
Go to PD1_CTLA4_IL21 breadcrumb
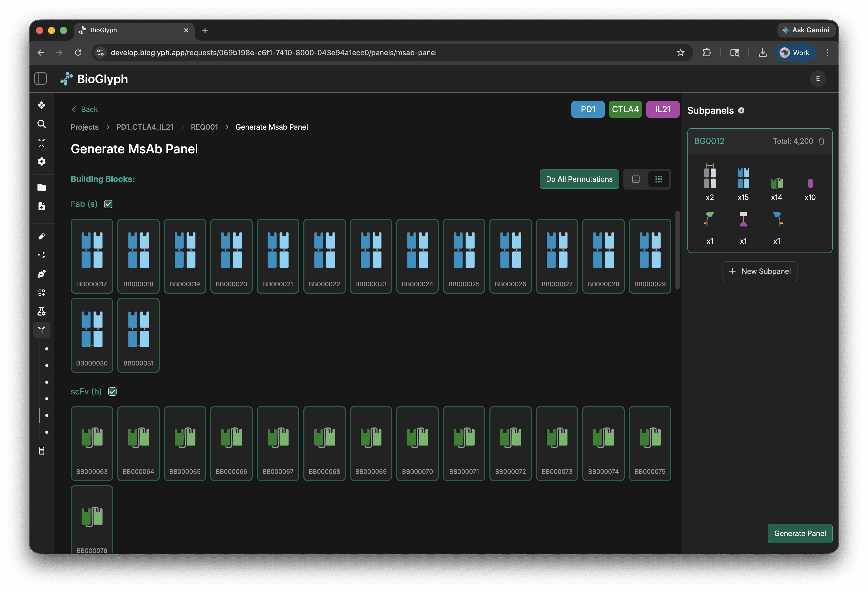pos(145,127)
